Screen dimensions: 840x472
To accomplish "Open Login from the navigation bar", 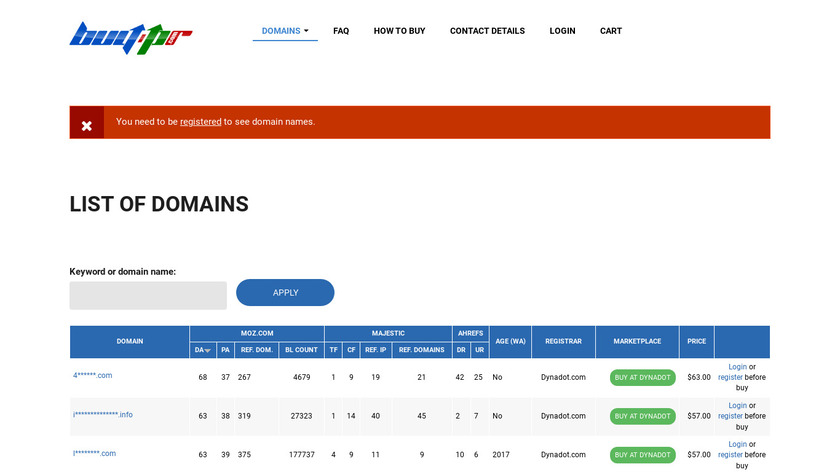I will tap(562, 31).
